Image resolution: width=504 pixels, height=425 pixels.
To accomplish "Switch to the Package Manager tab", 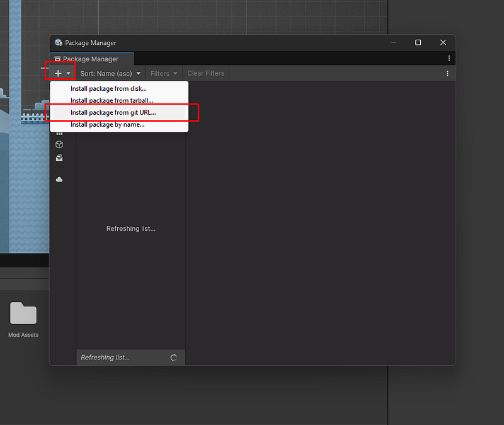I will tap(91, 58).
